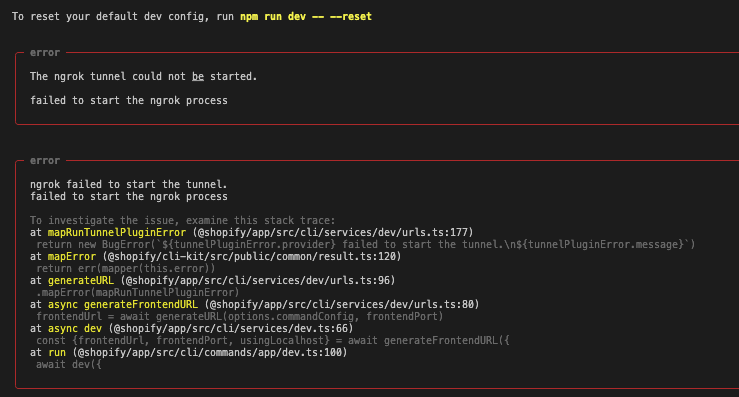Click the 'const {frontendUrl, frontendPort, usingLocalhost}' line
Image resolution: width=739 pixels, height=397 pixels.
click(272, 341)
